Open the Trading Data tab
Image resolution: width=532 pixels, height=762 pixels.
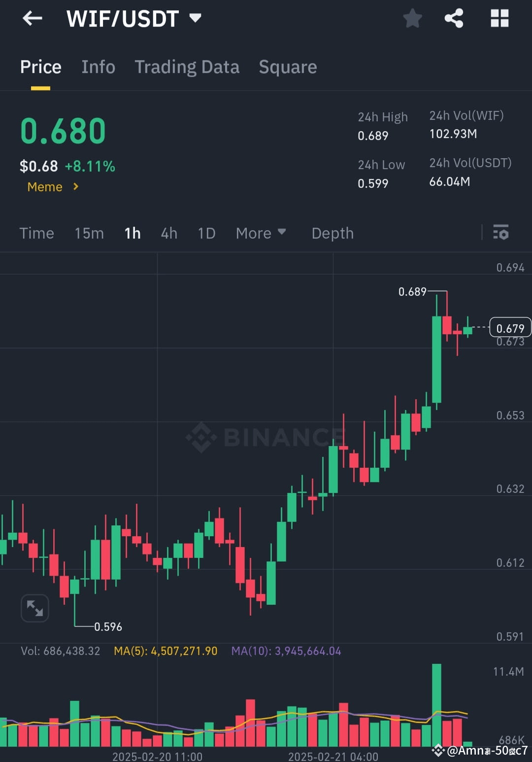(x=187, y=67)
